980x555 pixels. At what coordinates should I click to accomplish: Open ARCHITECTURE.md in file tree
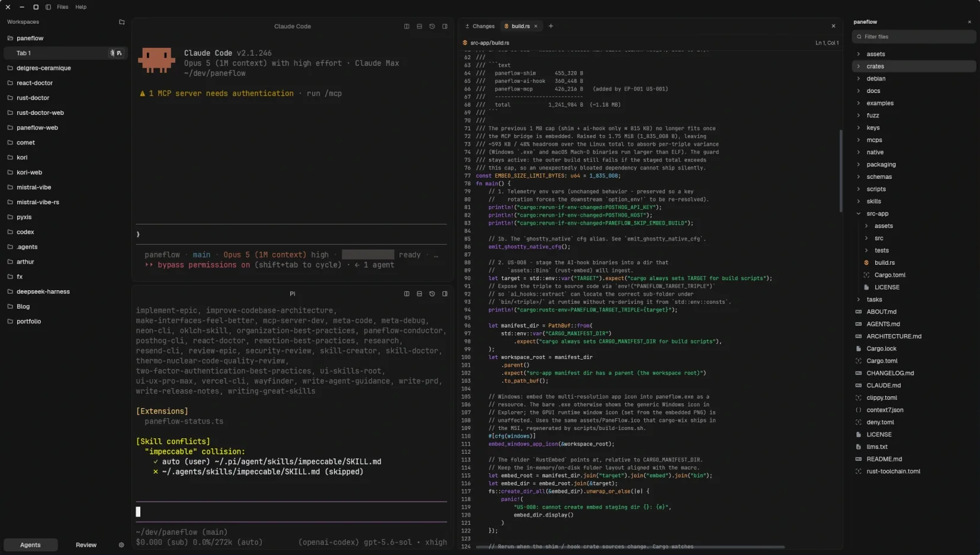[894, 336]
